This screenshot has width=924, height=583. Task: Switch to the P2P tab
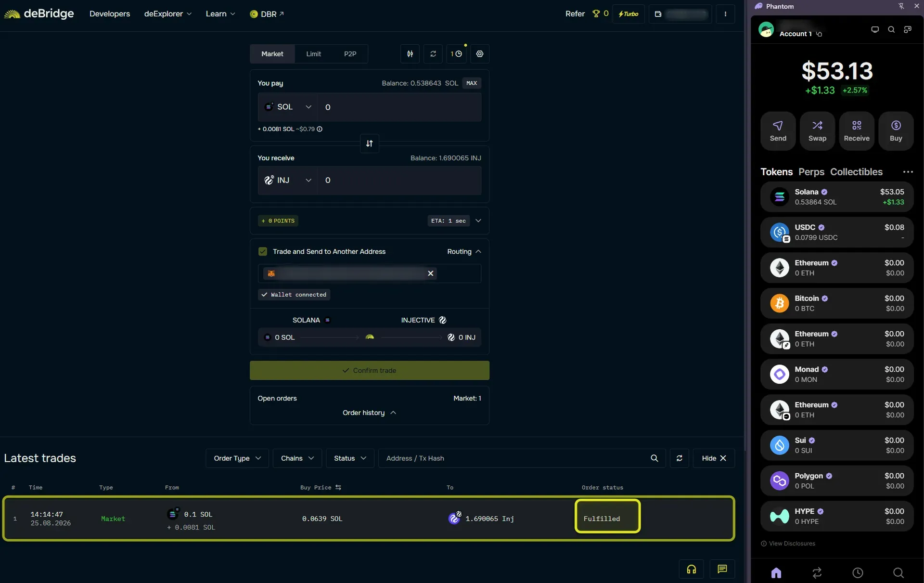pos(350,54)
